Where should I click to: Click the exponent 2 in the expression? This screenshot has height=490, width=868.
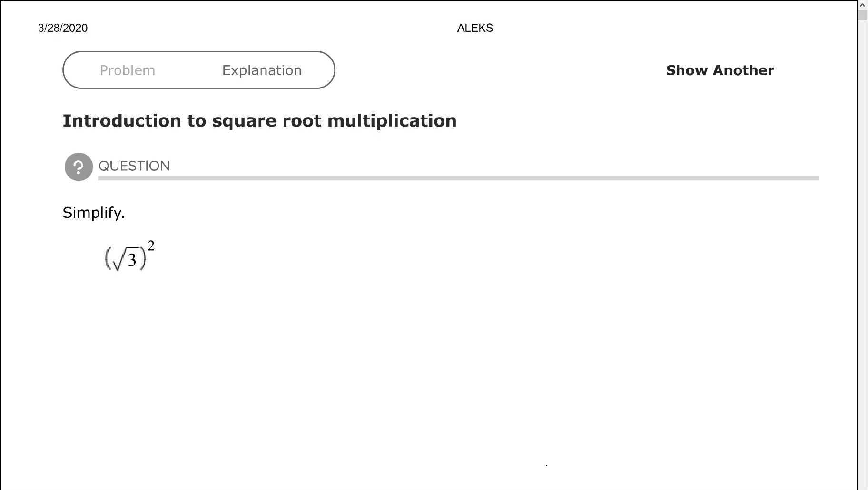point(151,245)
